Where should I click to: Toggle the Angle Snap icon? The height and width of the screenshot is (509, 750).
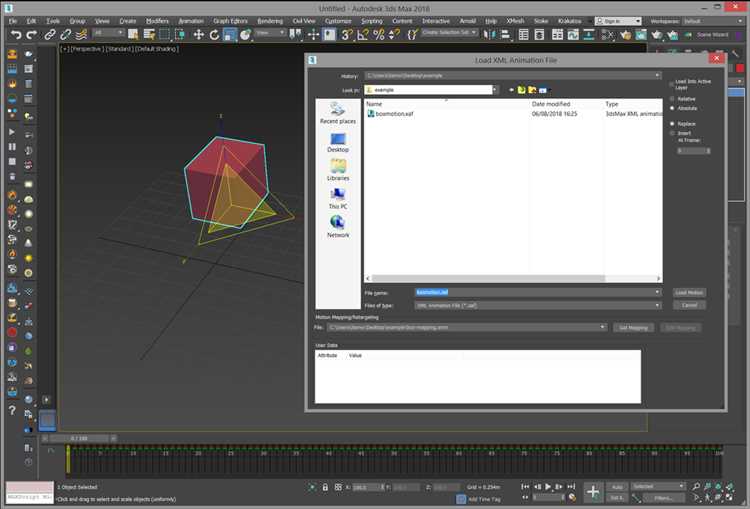point(363,34)
